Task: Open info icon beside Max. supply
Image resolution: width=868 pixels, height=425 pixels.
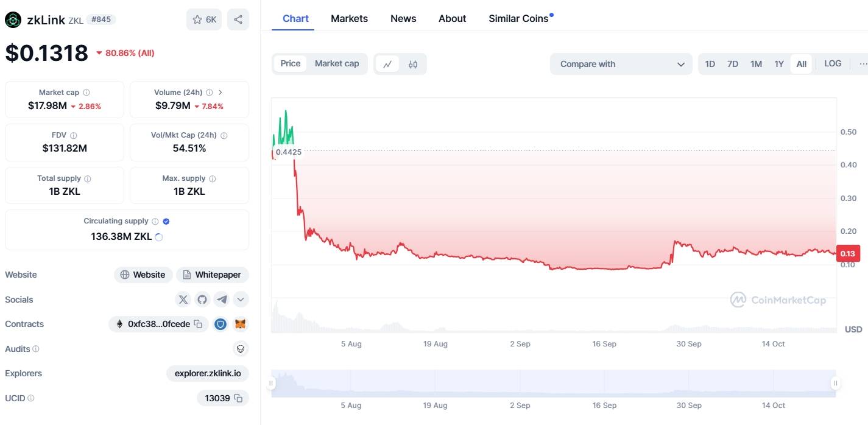Action: 213,179
